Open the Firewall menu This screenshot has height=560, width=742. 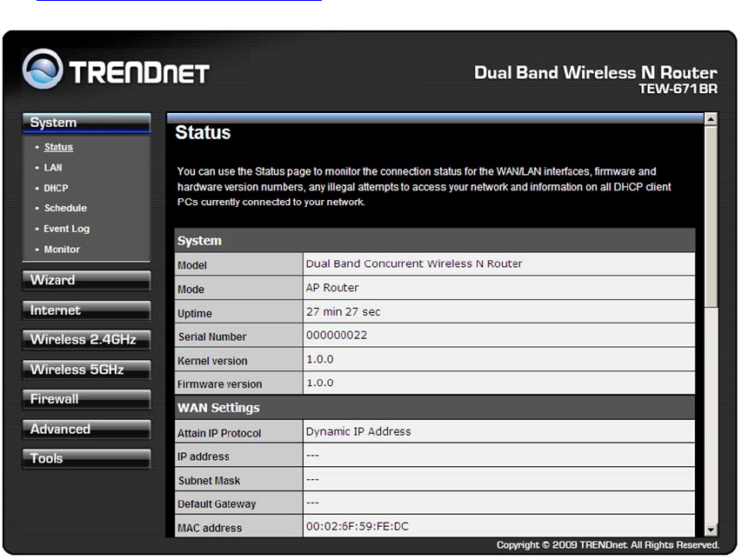point(87,400)
